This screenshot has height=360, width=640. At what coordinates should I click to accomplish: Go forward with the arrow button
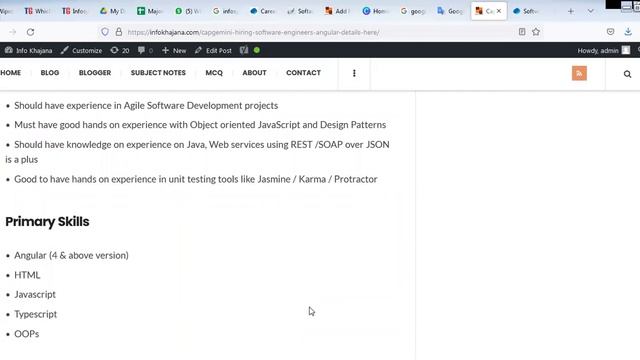click(x=13, y=32)
